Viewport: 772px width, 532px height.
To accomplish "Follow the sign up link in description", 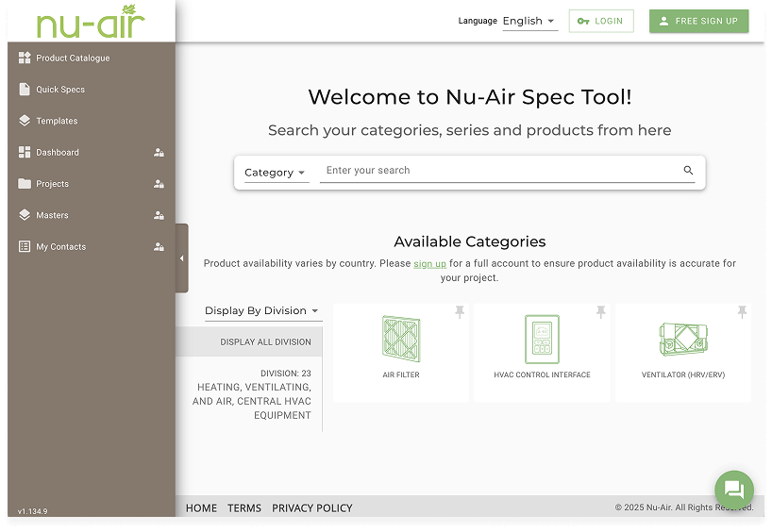I will coord(429,264).
